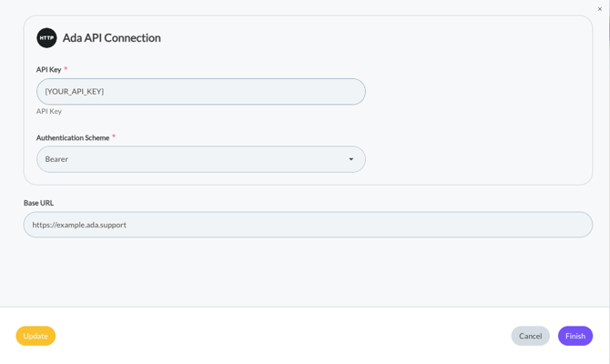
Task: Focus the API Key input field
Action: [x=200, y=92]
